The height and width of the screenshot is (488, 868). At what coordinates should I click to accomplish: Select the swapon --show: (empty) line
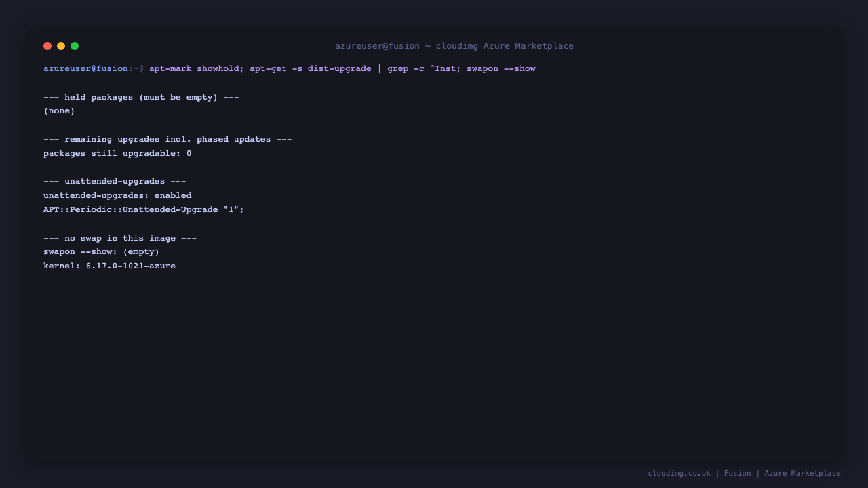click(102, 251)
